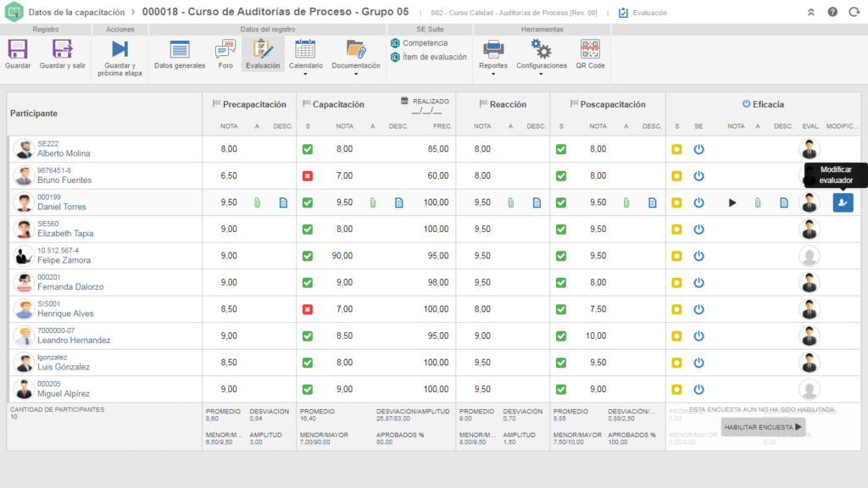Click the HABILITAR ENCUESTA button
The image size is (868, 488).
763,427
